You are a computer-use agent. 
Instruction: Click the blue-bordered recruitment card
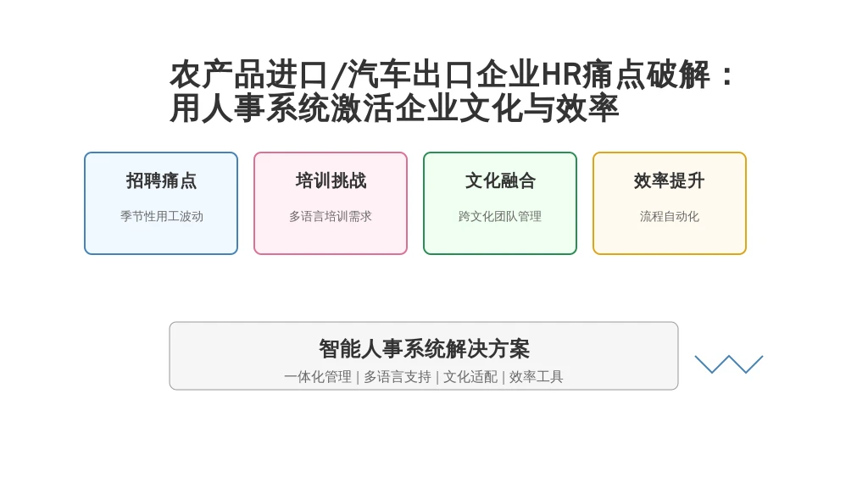(161, 237)
